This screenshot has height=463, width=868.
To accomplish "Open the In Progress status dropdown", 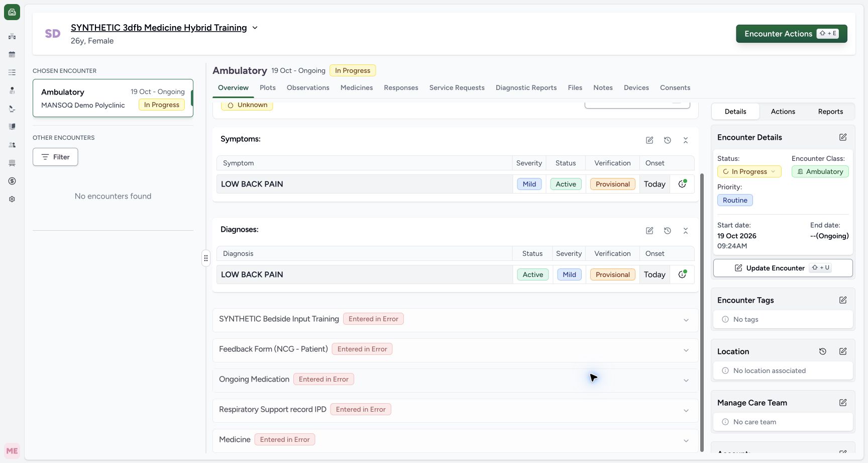I will tap(749, 171).
